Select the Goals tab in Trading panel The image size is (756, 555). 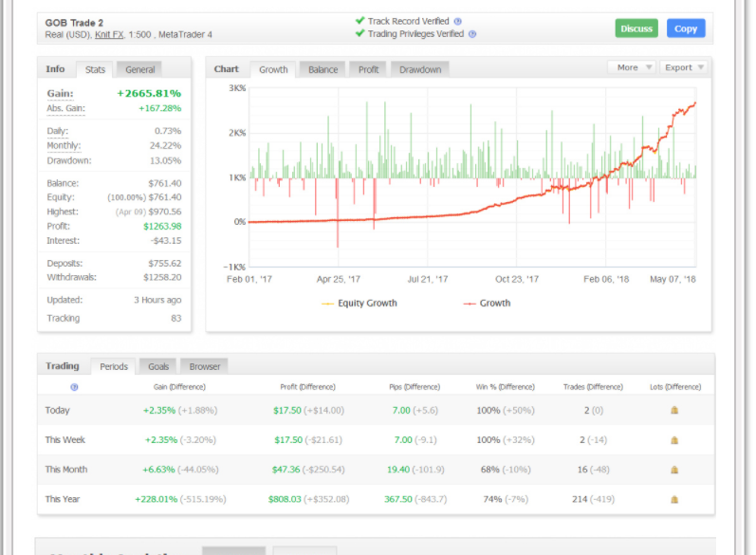click(158, 366)
